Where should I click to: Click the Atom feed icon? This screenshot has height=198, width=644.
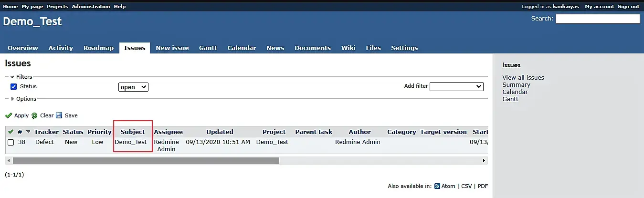pos(437,187)
